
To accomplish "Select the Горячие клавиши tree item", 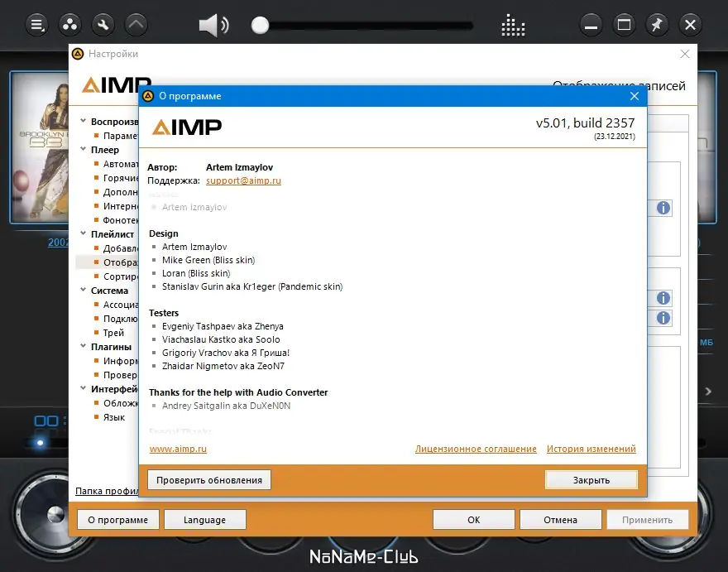I will pos(120,178).
